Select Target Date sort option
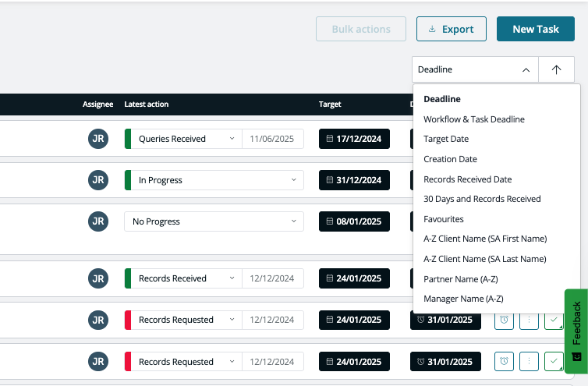 coord(446,139)
